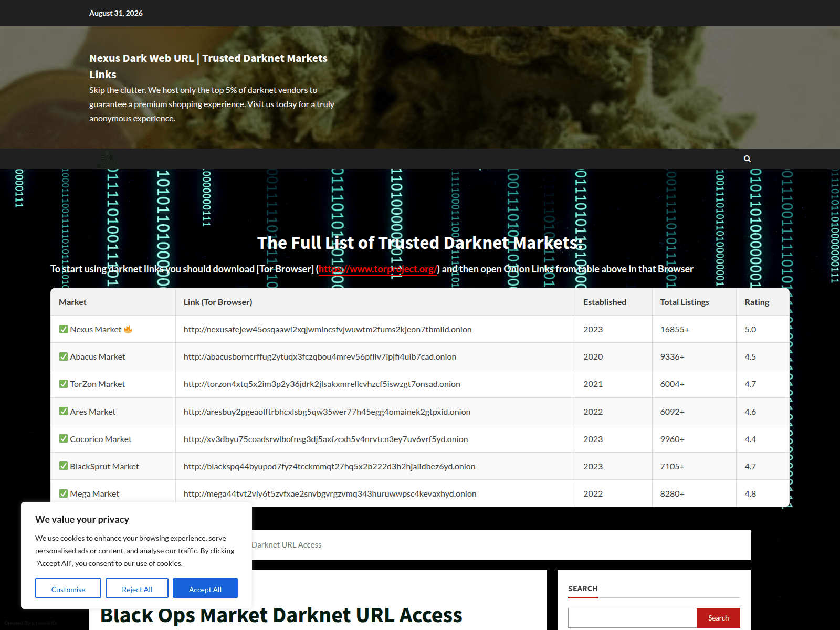Click the "4.8" rating for Mega Market
Screen dimensions: 840x630
click(x=750, y=493)
